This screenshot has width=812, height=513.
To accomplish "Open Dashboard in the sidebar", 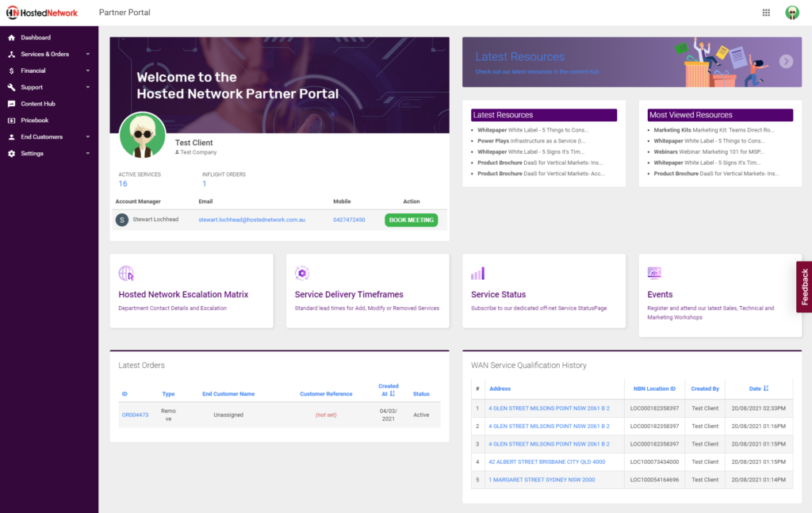I will pyautogui.click(x=36, y=38).
